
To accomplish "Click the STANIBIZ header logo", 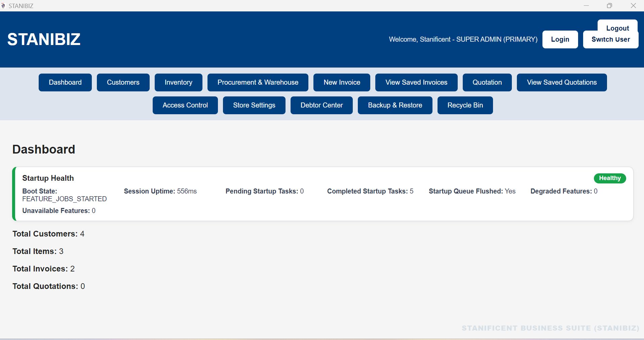I will point(44,39).
